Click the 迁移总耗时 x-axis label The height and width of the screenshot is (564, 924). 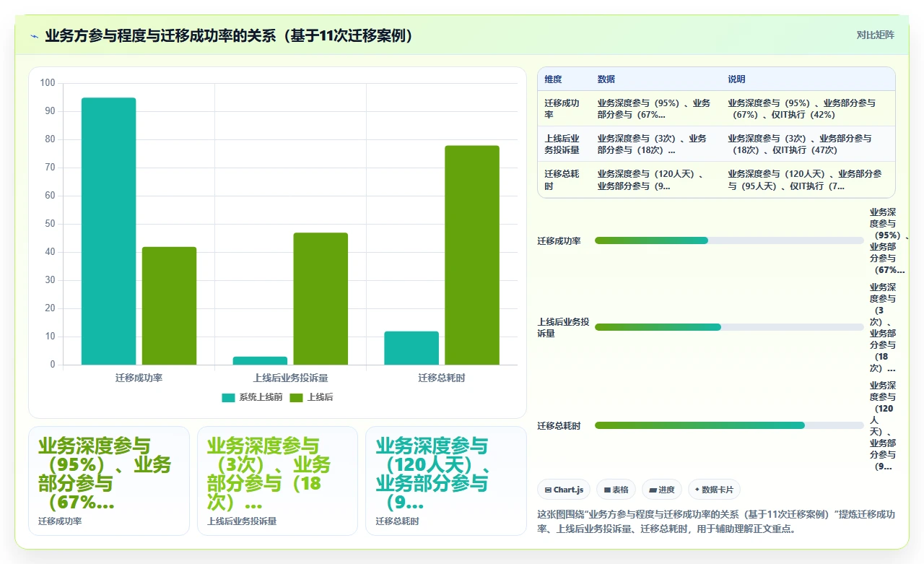pyautogui.click(x=442, y=378)
